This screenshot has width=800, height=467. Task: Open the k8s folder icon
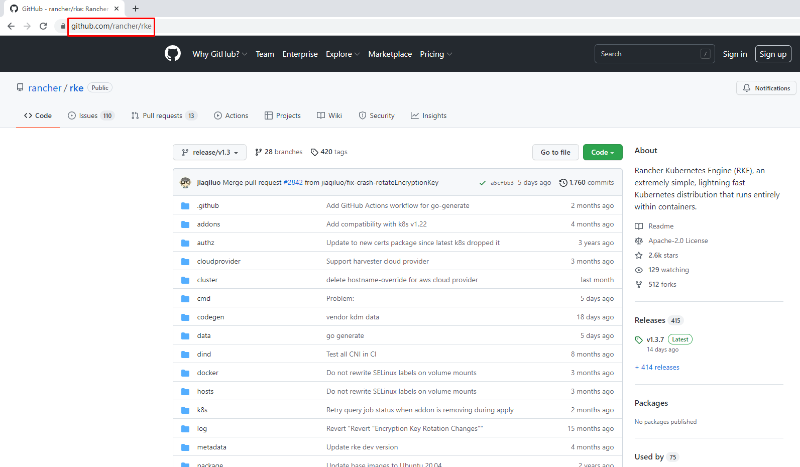pyautogui.click(x=185, y=410)
